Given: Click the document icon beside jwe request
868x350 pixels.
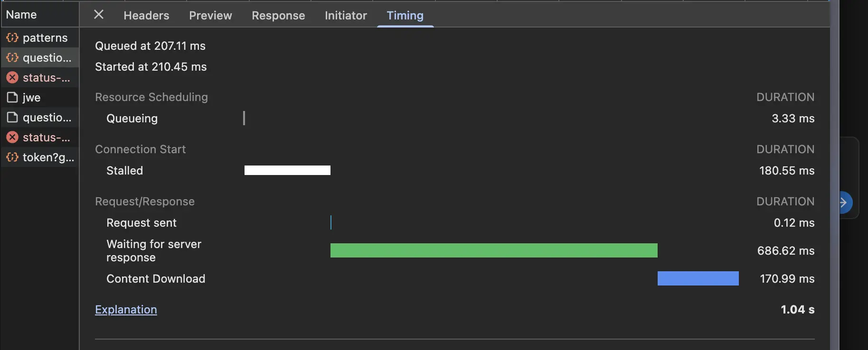Looking at the screenshot, I should [12, 97].
